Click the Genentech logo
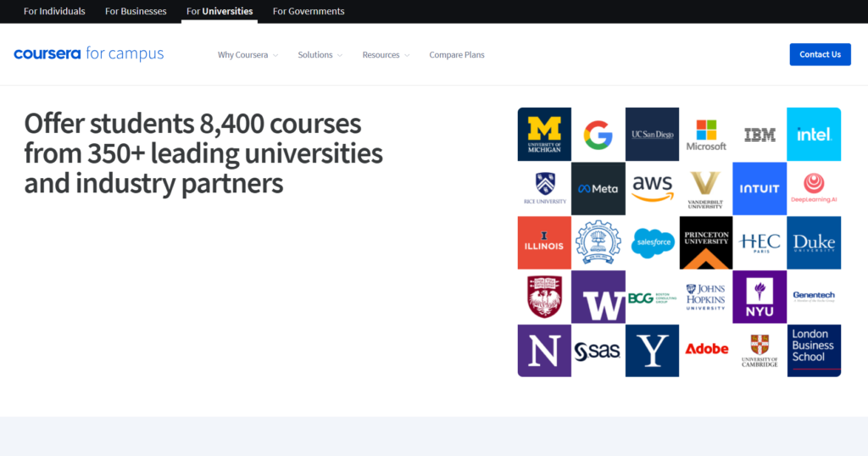868x456 pixels. tap(814, 298)
